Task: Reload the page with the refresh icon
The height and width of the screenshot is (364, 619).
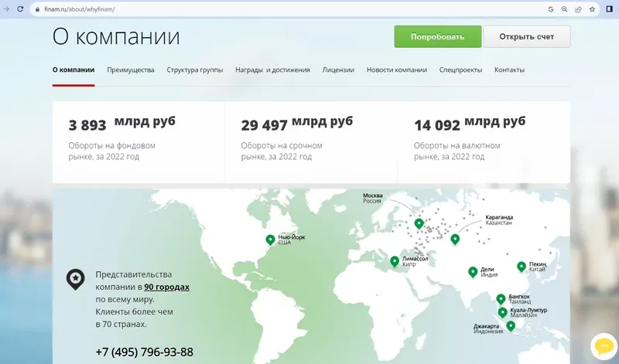Action: coord(20,9)
